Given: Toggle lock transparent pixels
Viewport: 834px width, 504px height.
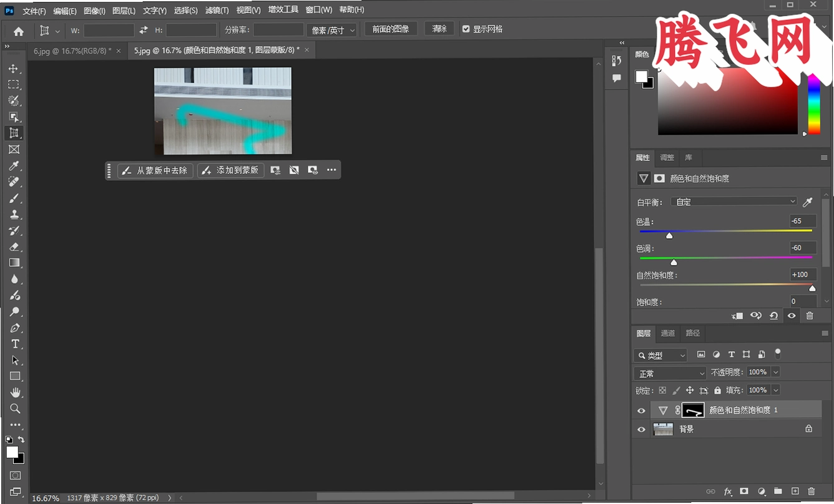Looking at the screenshot, I should (x=662, y=390).
